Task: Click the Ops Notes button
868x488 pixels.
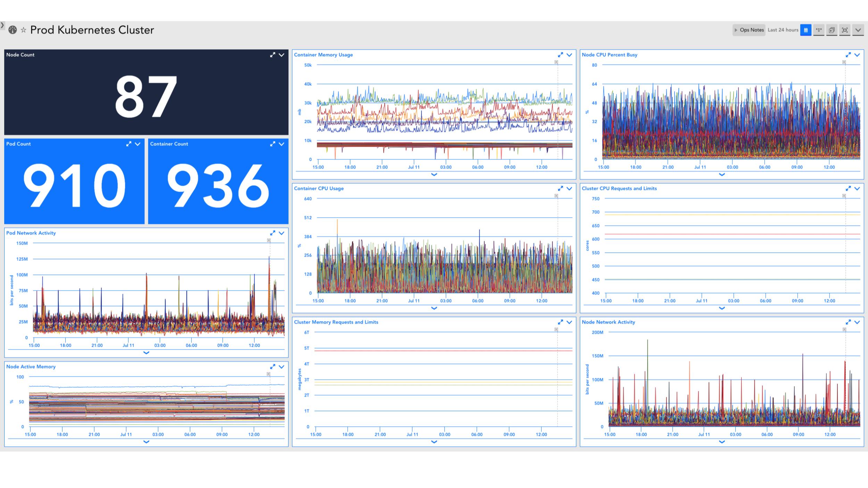Action: (x=749, y=30)
